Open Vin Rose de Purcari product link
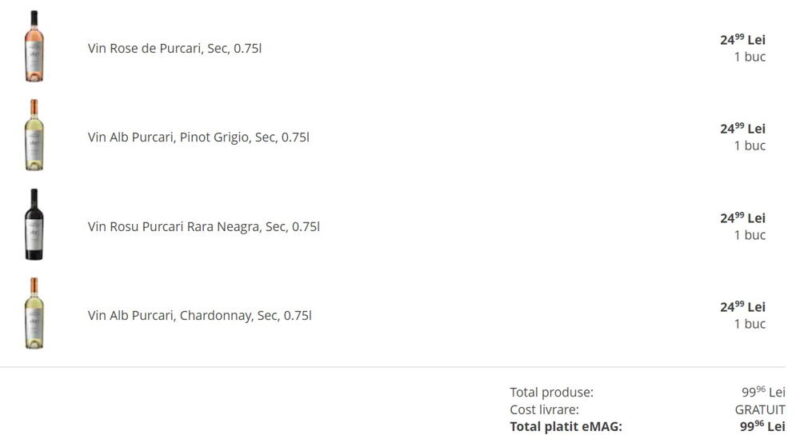This screenshot has height=443, width=800. click(174, 48)
